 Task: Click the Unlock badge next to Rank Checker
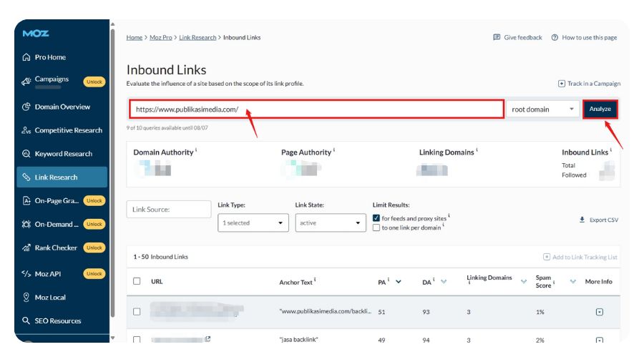pyautogui.click(x=94, y=248)
